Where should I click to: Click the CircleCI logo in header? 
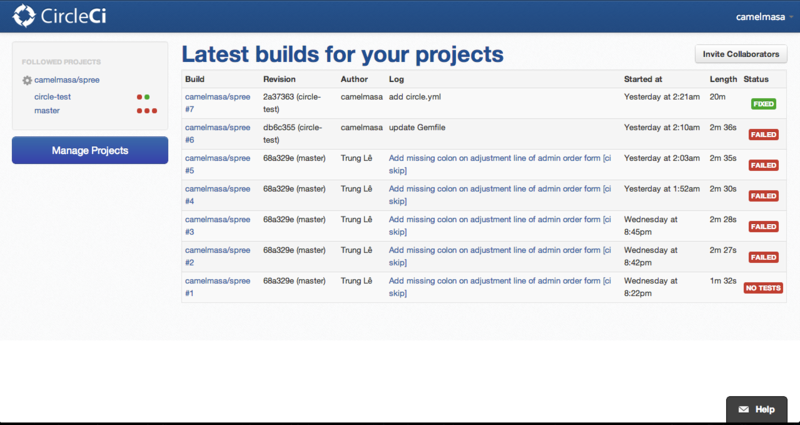59,16
